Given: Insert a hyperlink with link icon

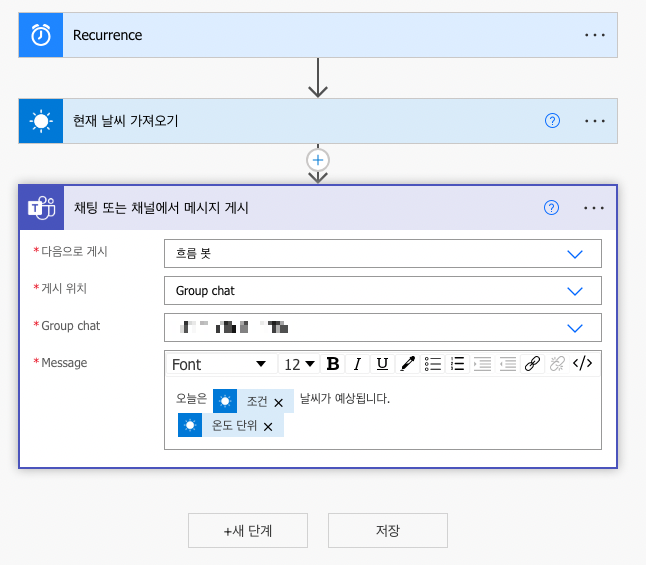Looking at the screenshot, I should 532,364.
